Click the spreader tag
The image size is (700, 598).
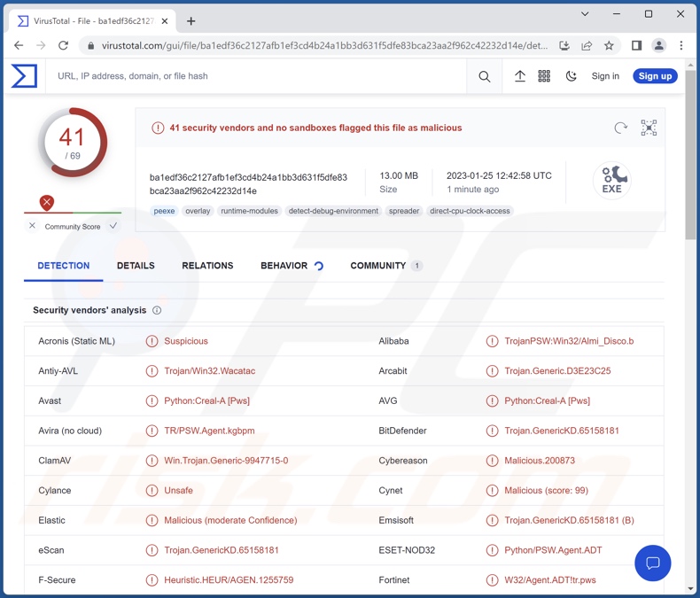tap(404, 211)
